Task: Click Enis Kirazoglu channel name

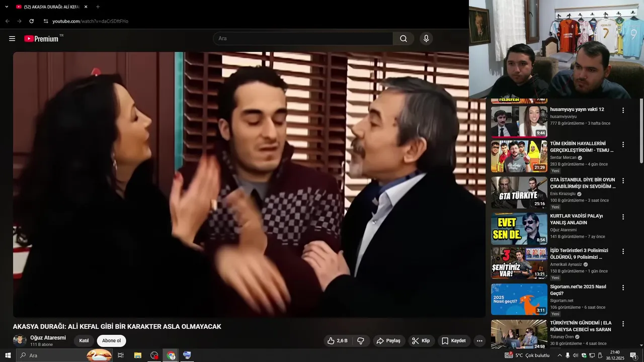Action: tap(562, 194)
